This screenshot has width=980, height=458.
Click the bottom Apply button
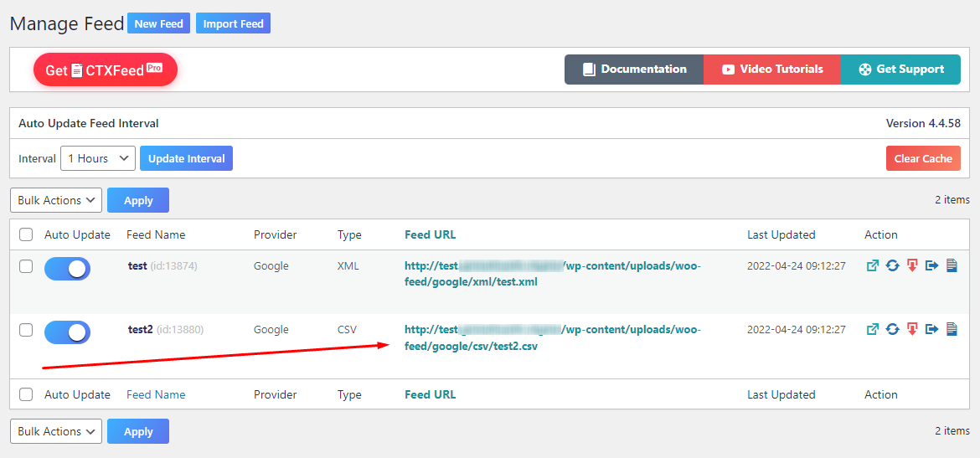click(x=138, y=431)
